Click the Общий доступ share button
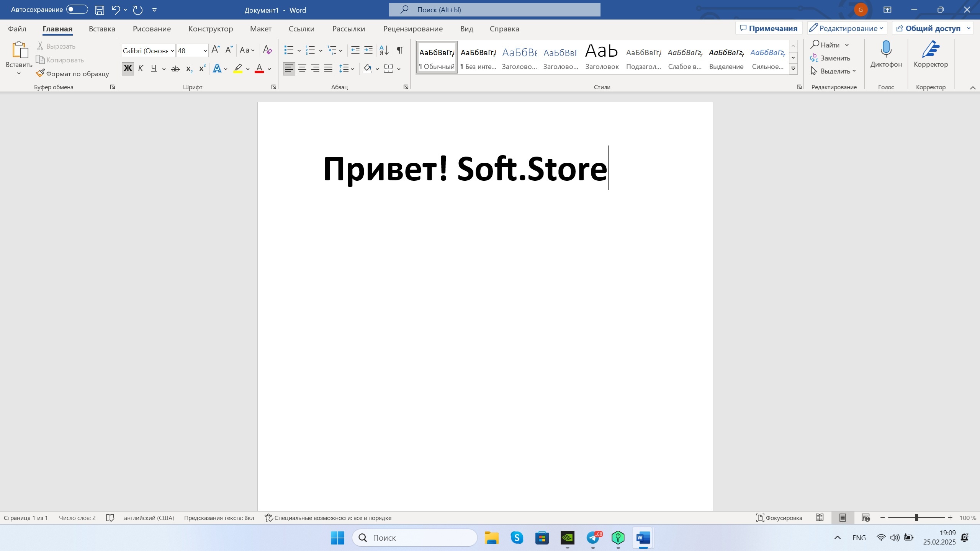 pyautogui.click(x=928, y=28)
